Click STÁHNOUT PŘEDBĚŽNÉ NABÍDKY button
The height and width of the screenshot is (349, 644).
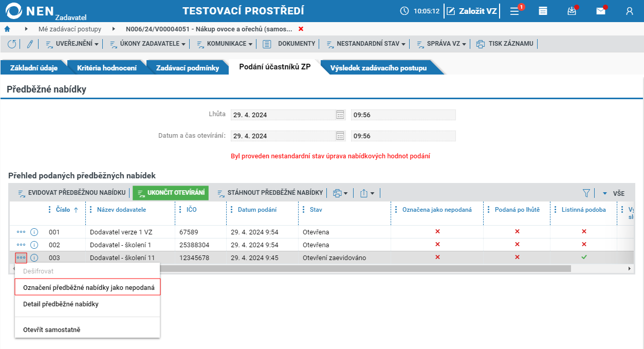click(x=269, y=193)
